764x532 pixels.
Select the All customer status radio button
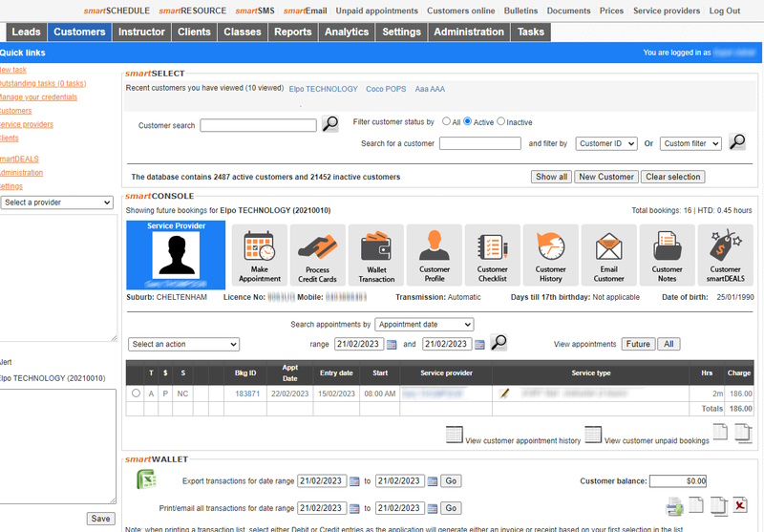(x=444, y=122)
